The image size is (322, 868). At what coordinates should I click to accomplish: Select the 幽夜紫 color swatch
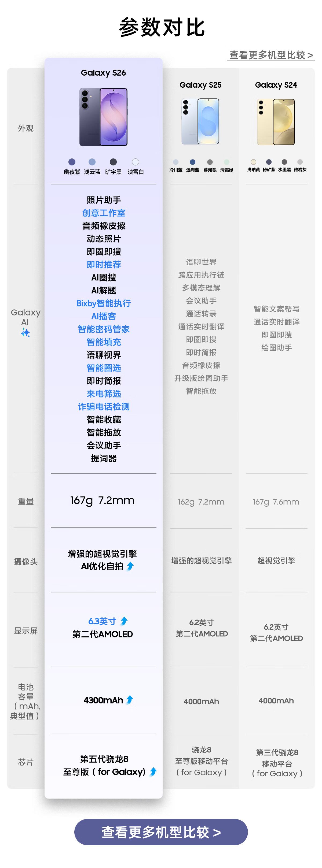coord(72,162)
